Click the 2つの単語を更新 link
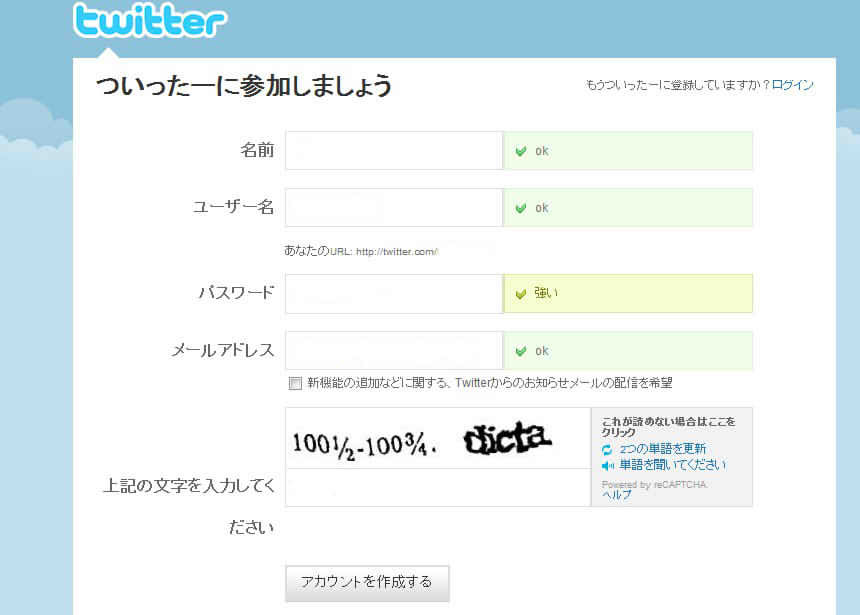 (x=663, y=449)
